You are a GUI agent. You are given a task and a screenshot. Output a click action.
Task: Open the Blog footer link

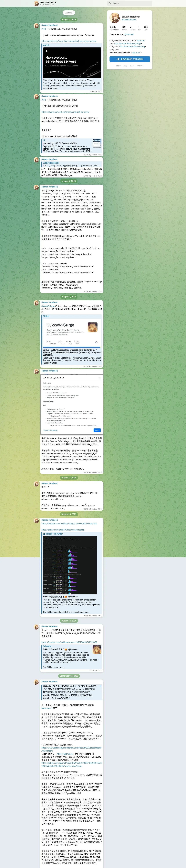click(x=125, y=66)
